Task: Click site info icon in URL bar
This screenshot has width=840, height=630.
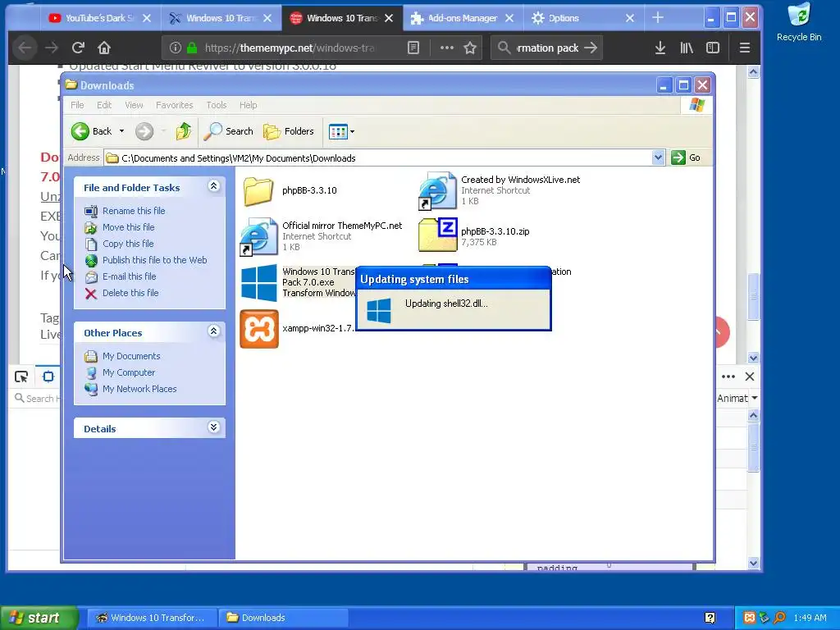Action: (x=176, y=48)
